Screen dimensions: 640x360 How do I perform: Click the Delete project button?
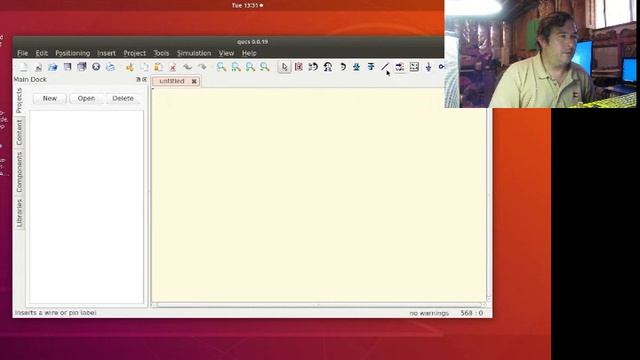123,98
